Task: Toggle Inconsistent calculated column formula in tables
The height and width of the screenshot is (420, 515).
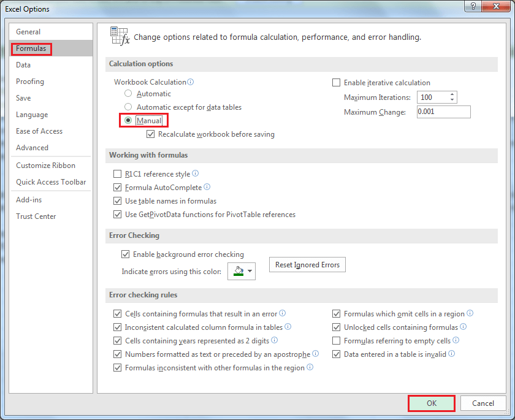Action: [x=117, y=327]
